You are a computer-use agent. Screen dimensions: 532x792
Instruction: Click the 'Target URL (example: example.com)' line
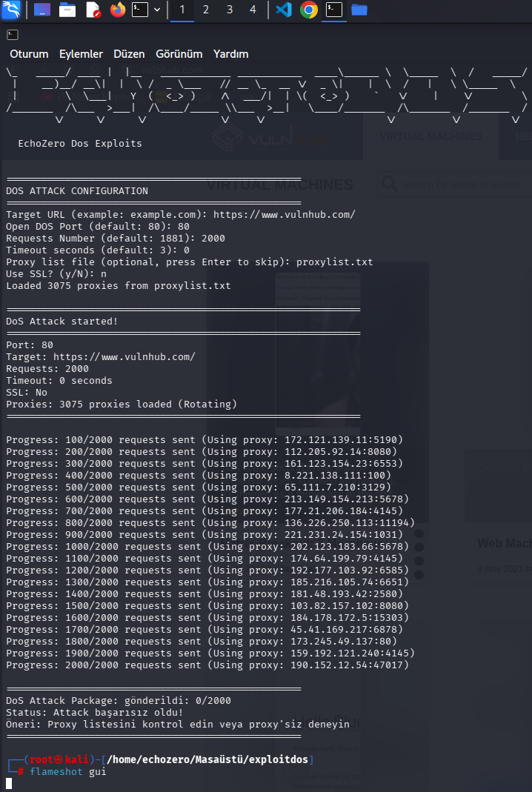pos(181,215)
